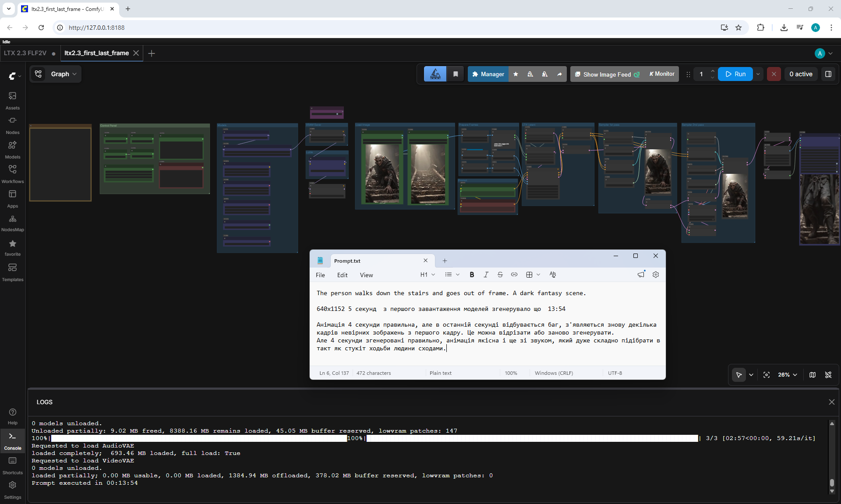Image resolution: width=841 pixels, height=504 pixels.
Task: Click the Notepad settings gear
Action: (656, 275)
